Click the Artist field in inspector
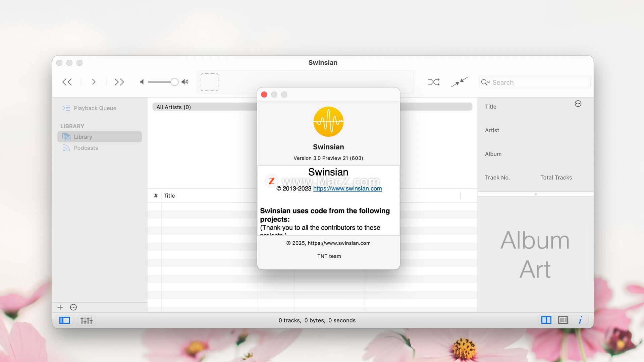Viewport: 644px width, 362px height. (x=492, y=130)
